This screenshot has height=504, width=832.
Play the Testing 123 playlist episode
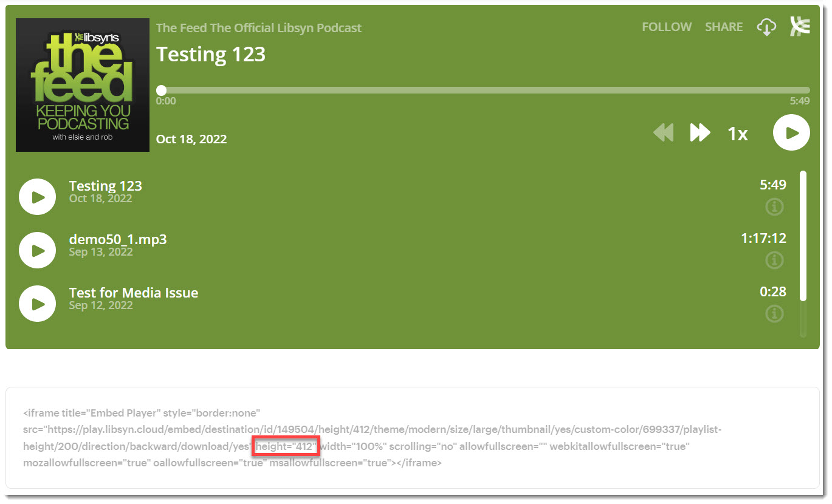(x=38, y=197)
